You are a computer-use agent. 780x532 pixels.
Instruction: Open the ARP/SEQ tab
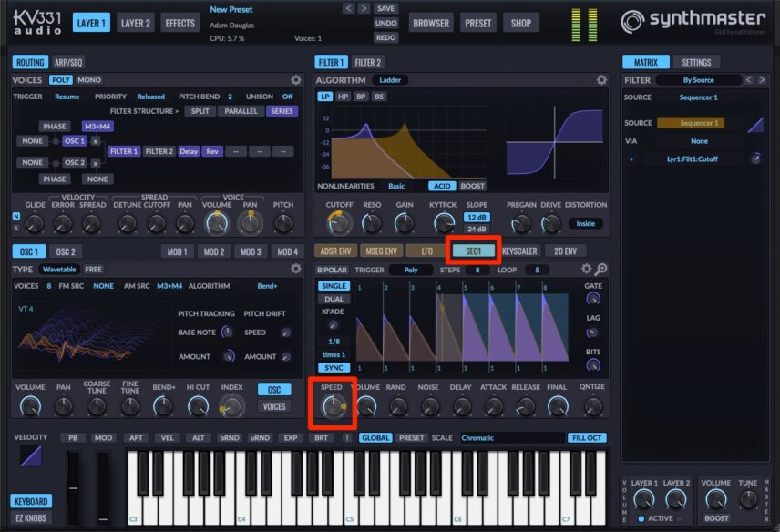pyautogui.click(x=68, y=62)
